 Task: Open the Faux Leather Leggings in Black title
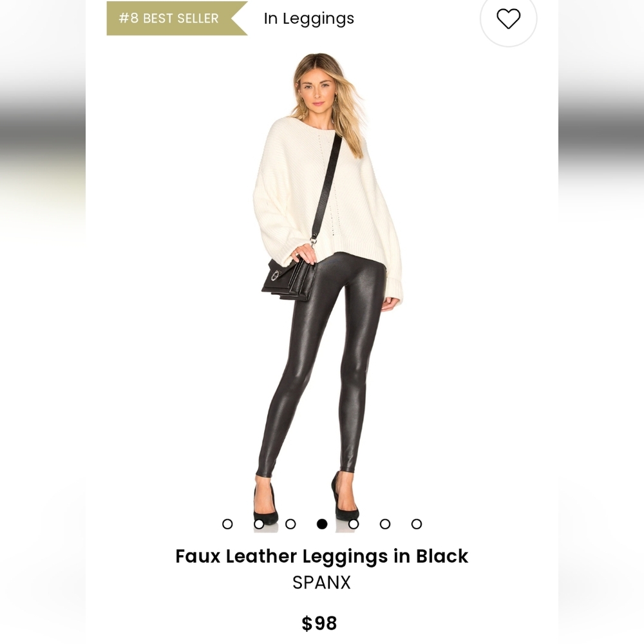[x=321, y=556]
